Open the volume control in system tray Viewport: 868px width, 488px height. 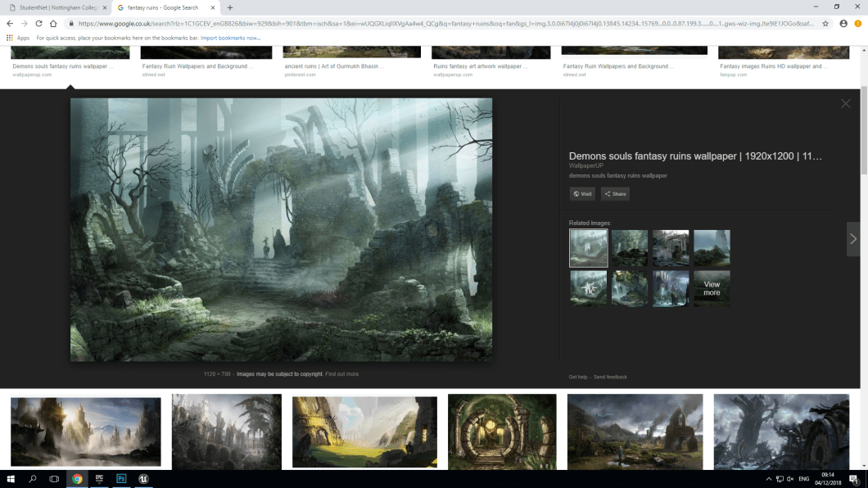click(790, 479)
